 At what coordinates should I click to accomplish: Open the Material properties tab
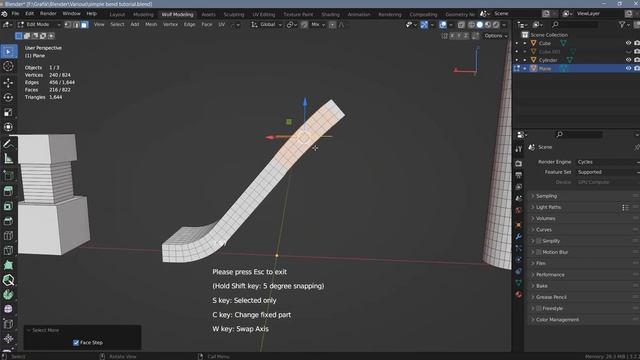pyautogui.click(x=518, y=294)
